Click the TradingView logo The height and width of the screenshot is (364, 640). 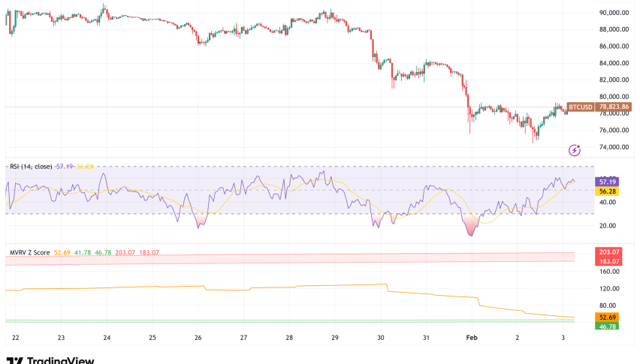click(50, 359)
